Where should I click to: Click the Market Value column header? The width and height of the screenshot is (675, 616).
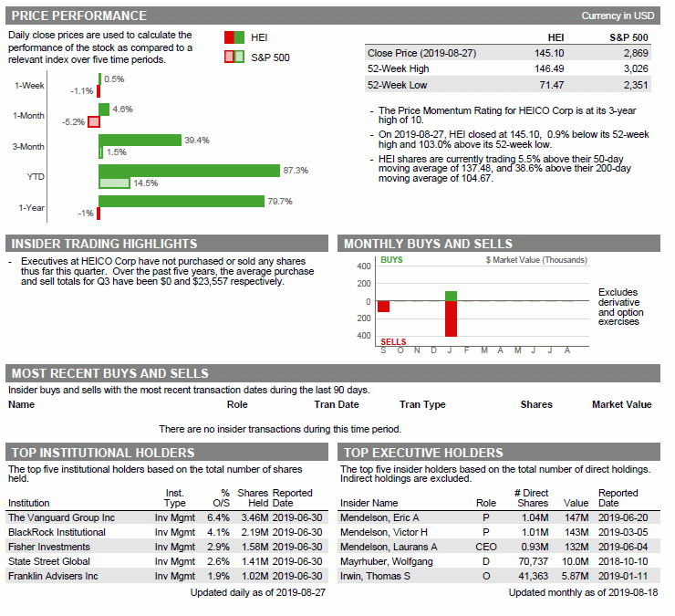point(621,405)
